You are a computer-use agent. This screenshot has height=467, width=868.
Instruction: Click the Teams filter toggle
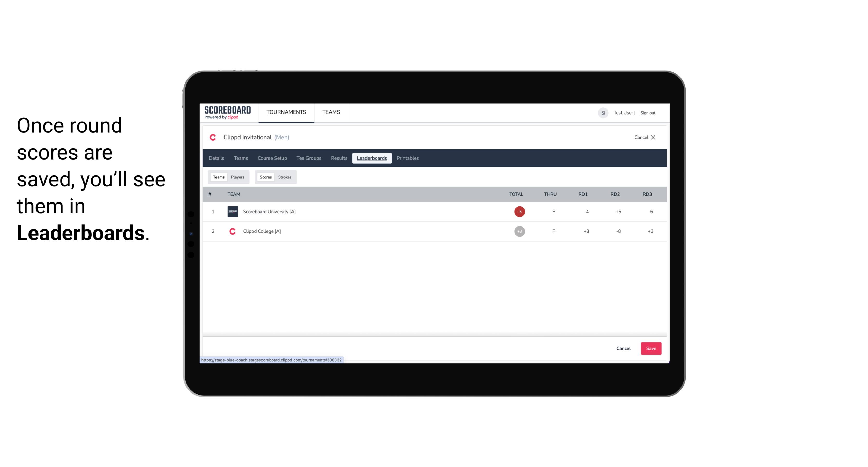point(218,177)
